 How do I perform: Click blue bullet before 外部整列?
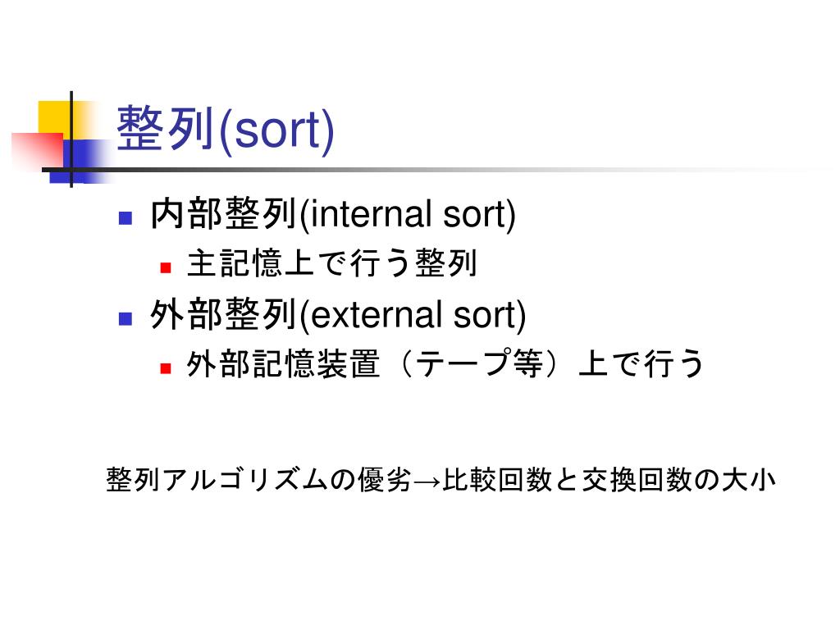coord(126,319)
